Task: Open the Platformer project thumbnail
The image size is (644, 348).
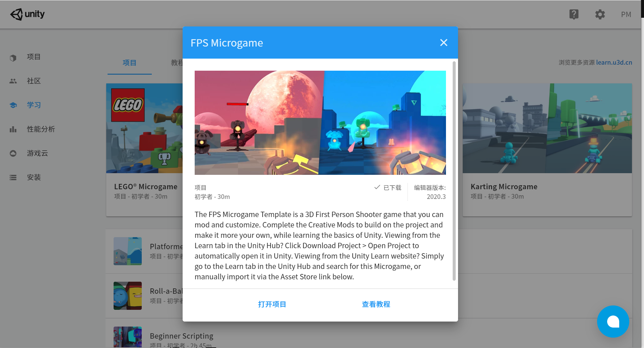Action: 128,251
